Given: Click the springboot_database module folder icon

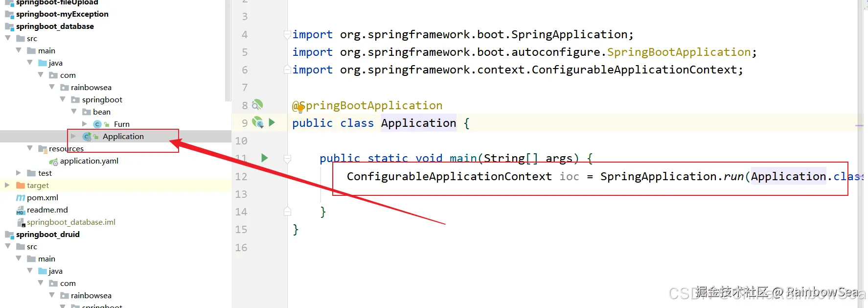Looking at the screenshot, I should [9, 26].
